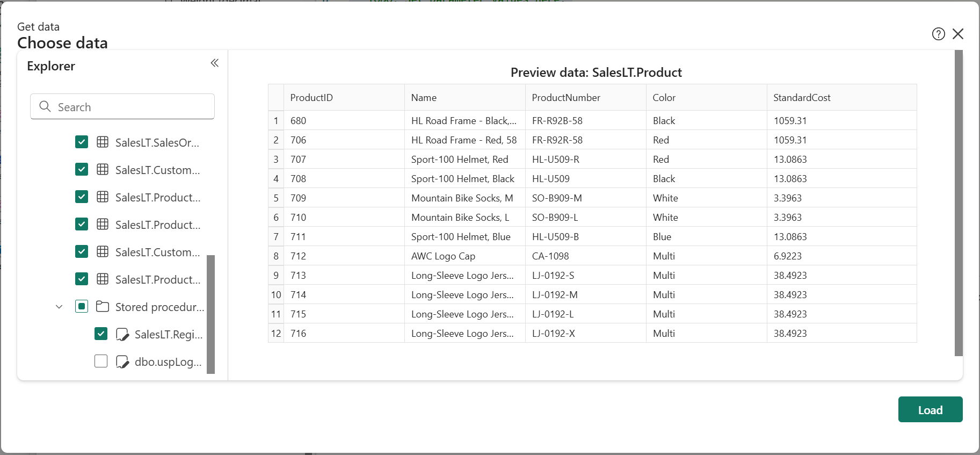Uncheck the SalesLT.Regi... checkbox
Image resolution: width=980 pixels, height=455 pixels.
coord(101,334)
